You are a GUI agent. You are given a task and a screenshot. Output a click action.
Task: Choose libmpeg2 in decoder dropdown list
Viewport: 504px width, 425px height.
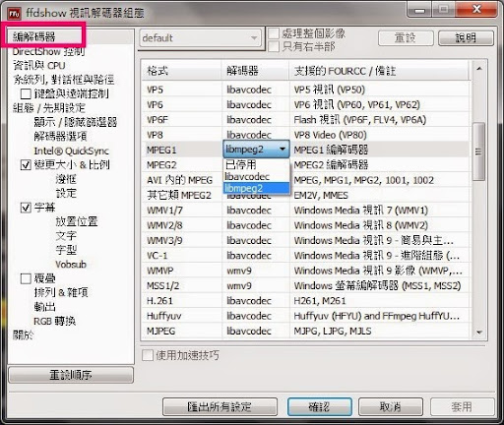pos(256,188)
